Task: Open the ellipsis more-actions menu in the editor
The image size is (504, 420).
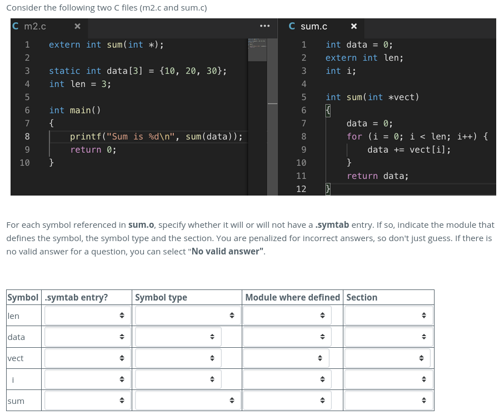Action: 265,26
